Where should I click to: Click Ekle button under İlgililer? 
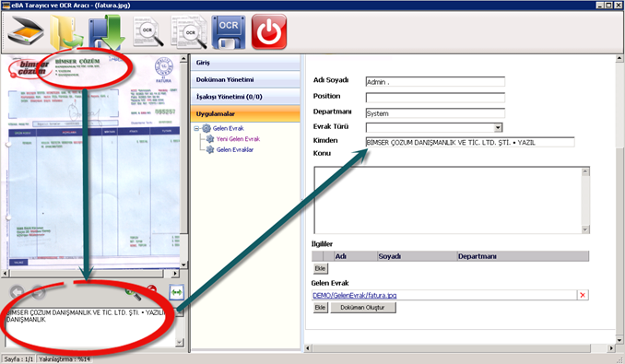pyautogui.click(x=320, y=268)
